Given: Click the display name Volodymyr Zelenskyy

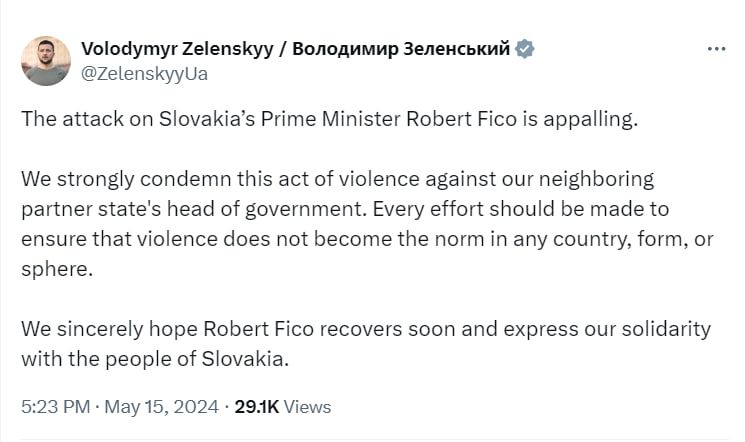Looking at the screenshot, I should click(x=182, y=48).
